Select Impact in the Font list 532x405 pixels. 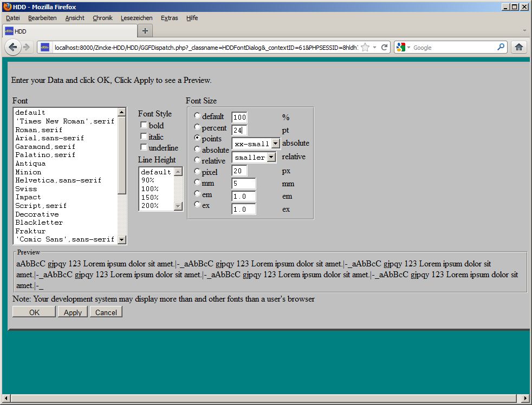coord(28,197)
